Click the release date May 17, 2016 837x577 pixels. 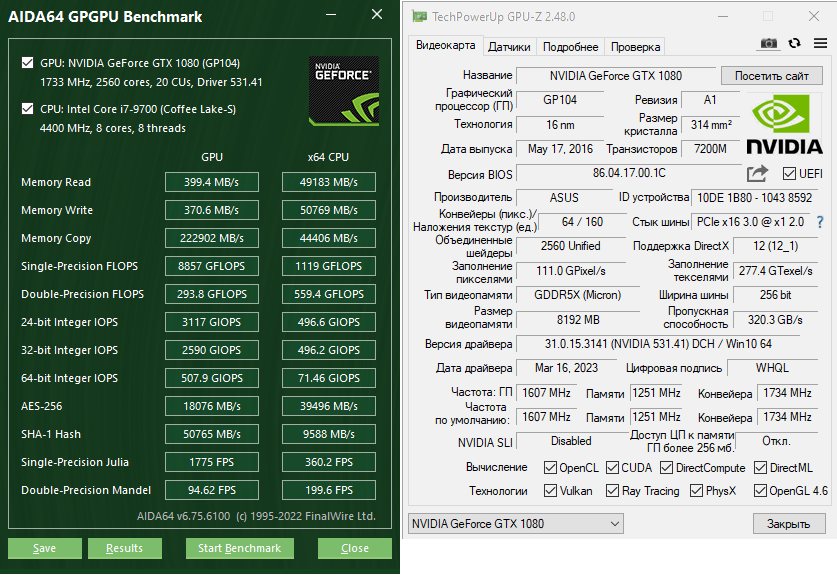tap(560, 149)
